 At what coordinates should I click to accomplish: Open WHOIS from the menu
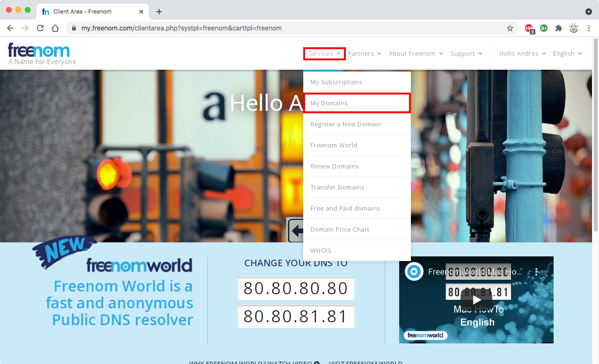(321, 251)
